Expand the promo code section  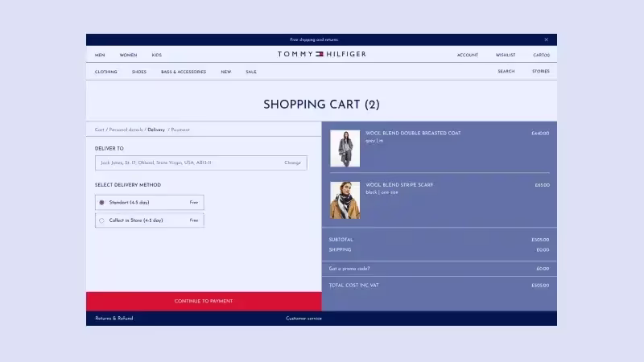(x=349, y=269)
